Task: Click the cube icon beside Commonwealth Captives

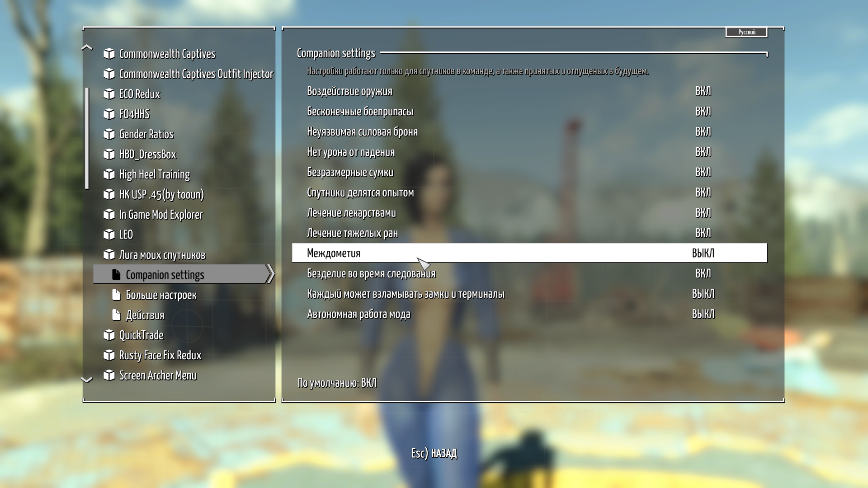Action: coord(109,54)
